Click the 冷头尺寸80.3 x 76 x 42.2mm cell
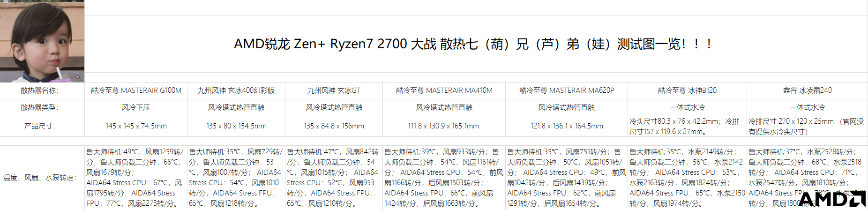This screenshot has height=210, width=868. [687, 126]
